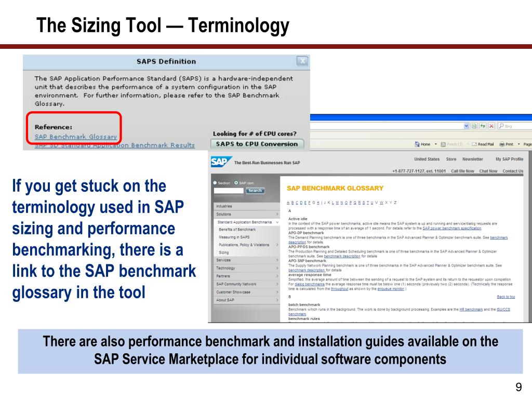
Task: Select the SAP.com search radio button
Action: tap(236, 183)
